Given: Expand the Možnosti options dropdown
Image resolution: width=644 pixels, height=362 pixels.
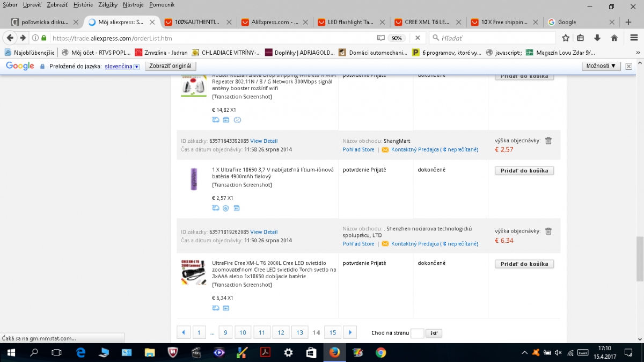Looking at the screenshot, I should point(602,66).
